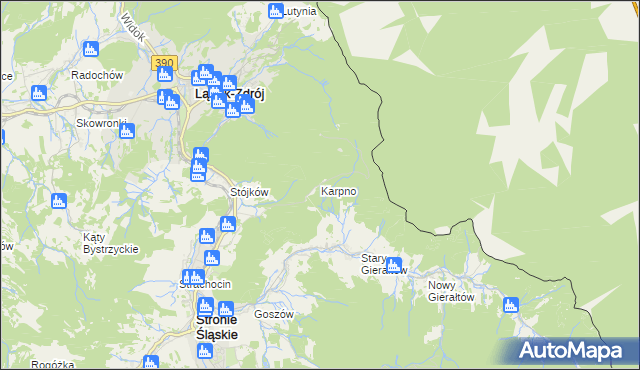The width and height of the screenshot is (640, 370).
Task: Click the Karpno village label
Action: pos(338,191)
